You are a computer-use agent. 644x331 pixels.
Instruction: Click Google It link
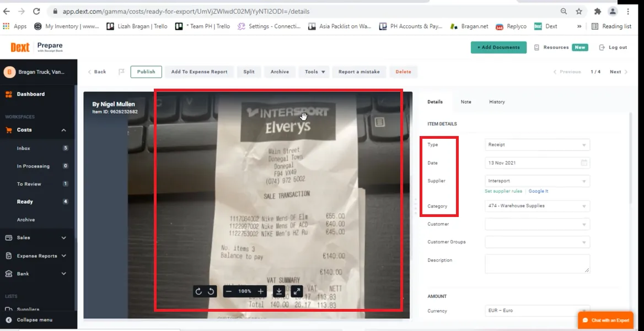click(539, 192)
